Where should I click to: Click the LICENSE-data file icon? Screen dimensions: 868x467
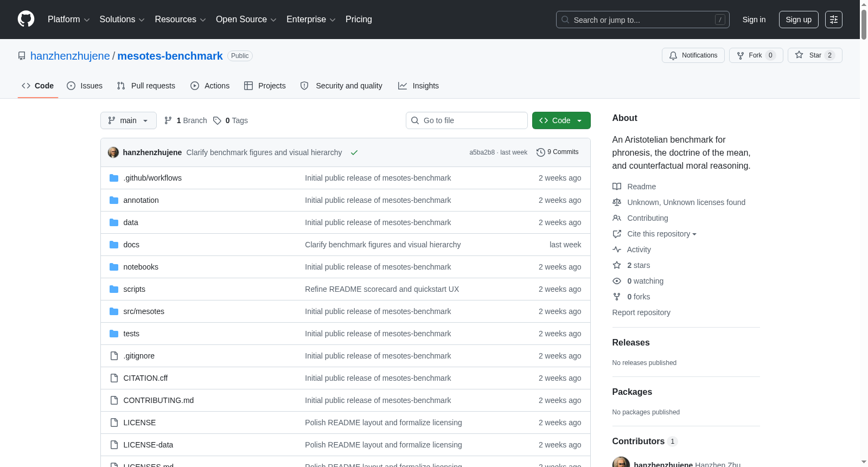(x=114, y=445)
